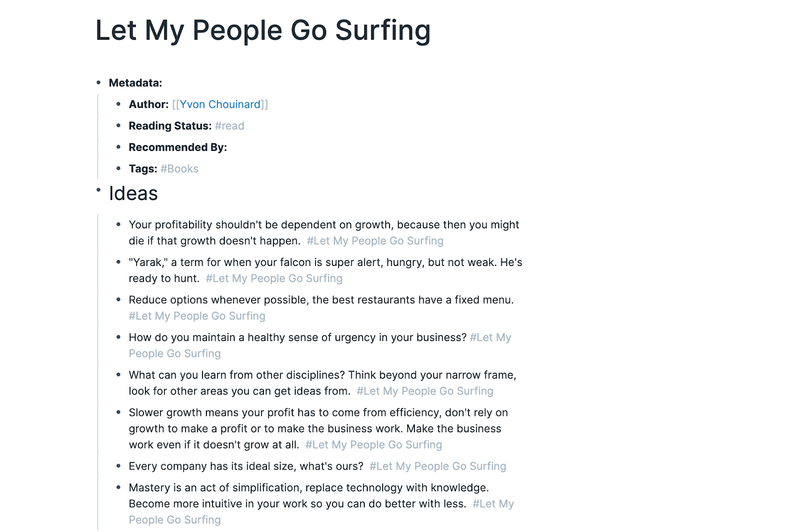The image size is (794, 532).
Task: Click the tag after 'ready to hunt'
Action: point(274,278)
